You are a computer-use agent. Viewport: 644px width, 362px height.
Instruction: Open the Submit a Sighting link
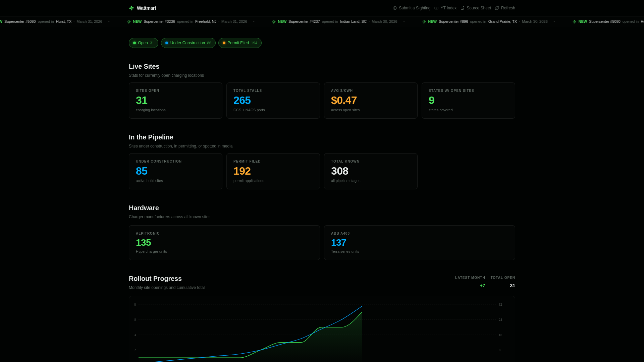click(414, 8)
